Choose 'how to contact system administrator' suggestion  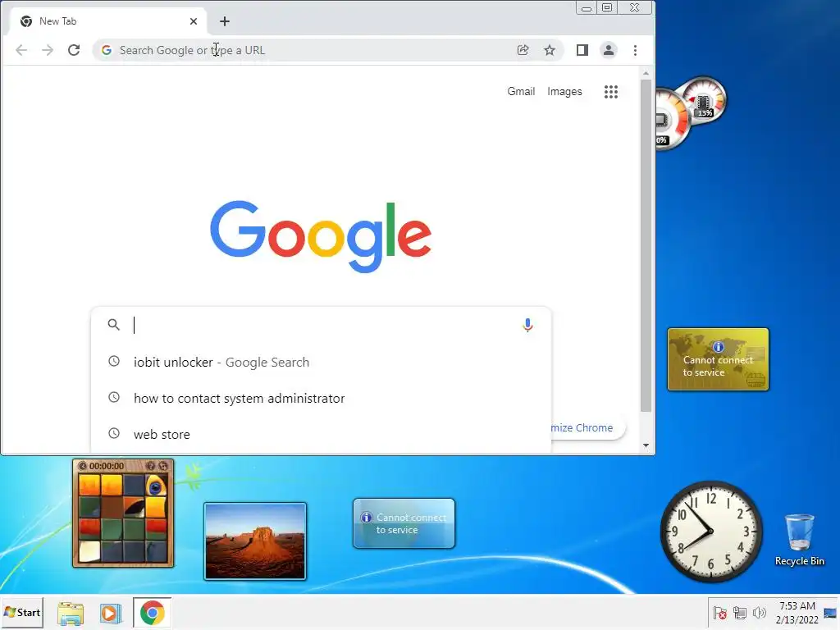coord(322,398)
